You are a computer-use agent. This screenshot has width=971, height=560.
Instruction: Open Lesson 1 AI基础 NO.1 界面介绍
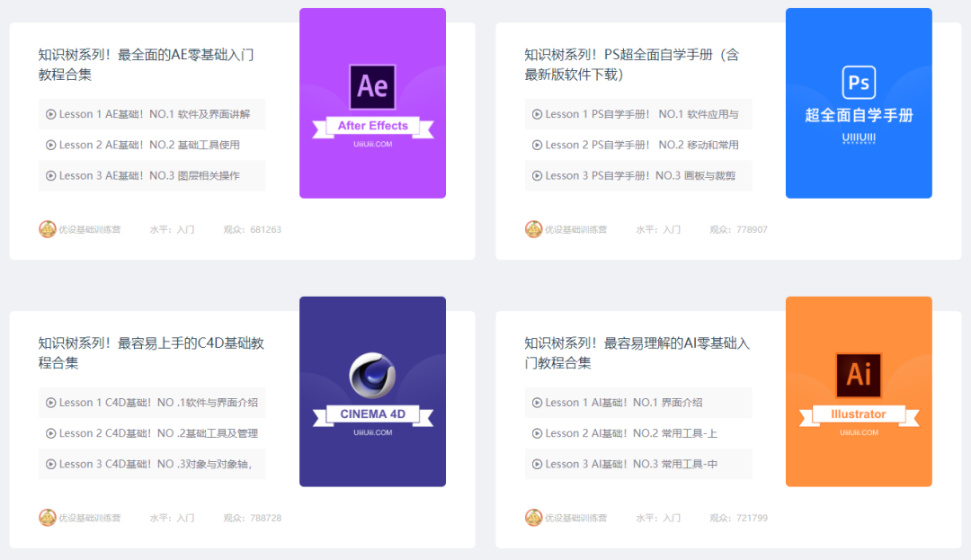[x=637, y=403]
